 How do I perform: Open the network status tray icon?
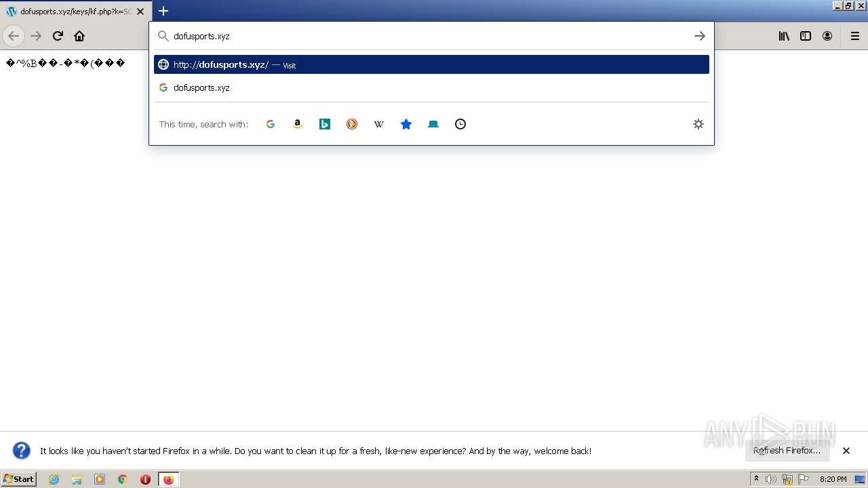tap(787, 479)
